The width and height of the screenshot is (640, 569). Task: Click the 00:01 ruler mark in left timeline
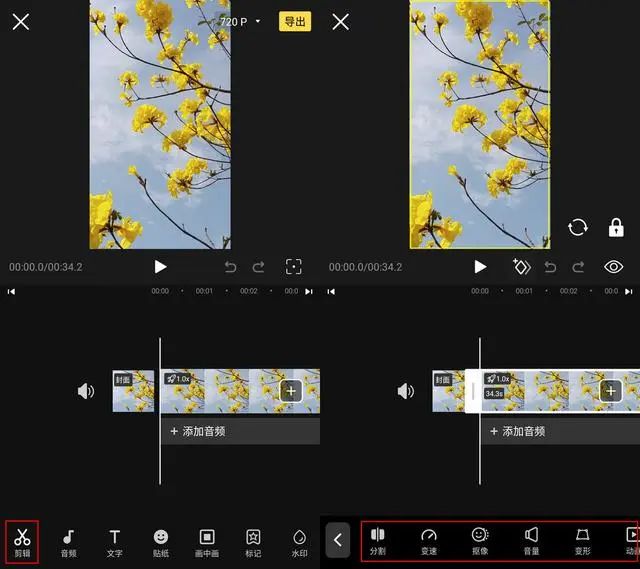click(x=204, y=291)
